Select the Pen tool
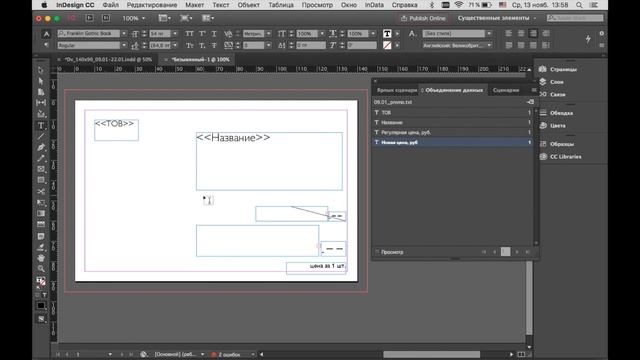Image resolution: width=640 pixels, height=360 pixels. (x=41, y=147)
